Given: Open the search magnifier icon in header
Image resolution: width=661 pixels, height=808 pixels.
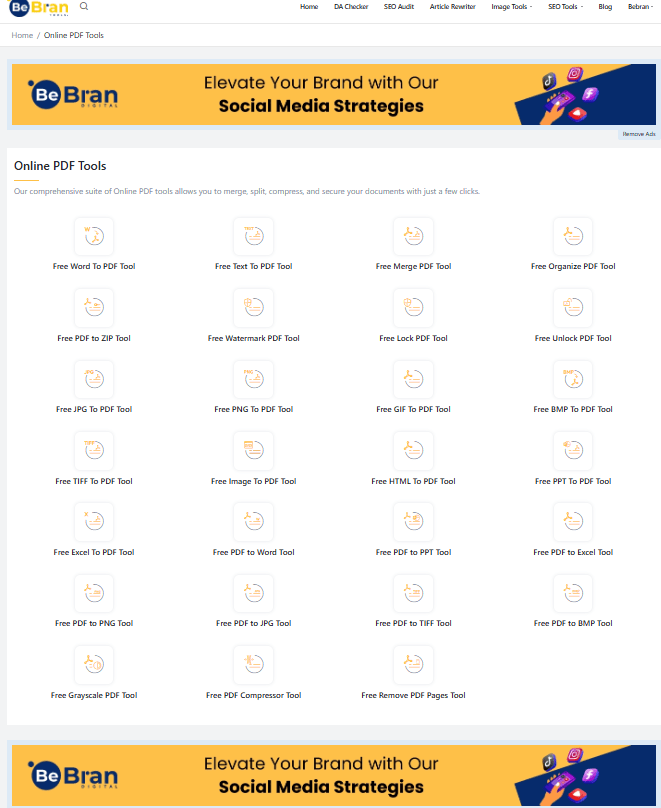Looking at the screenshot, I should tap(84, 6).
